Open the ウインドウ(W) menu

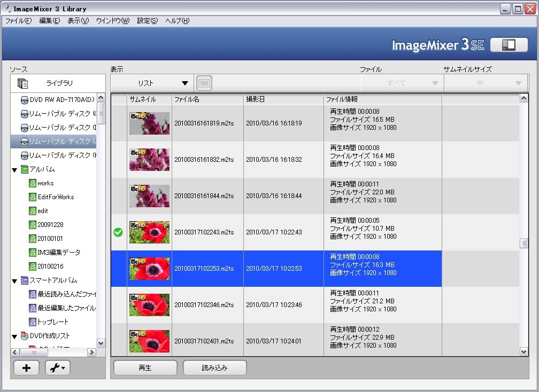[113, 21]
